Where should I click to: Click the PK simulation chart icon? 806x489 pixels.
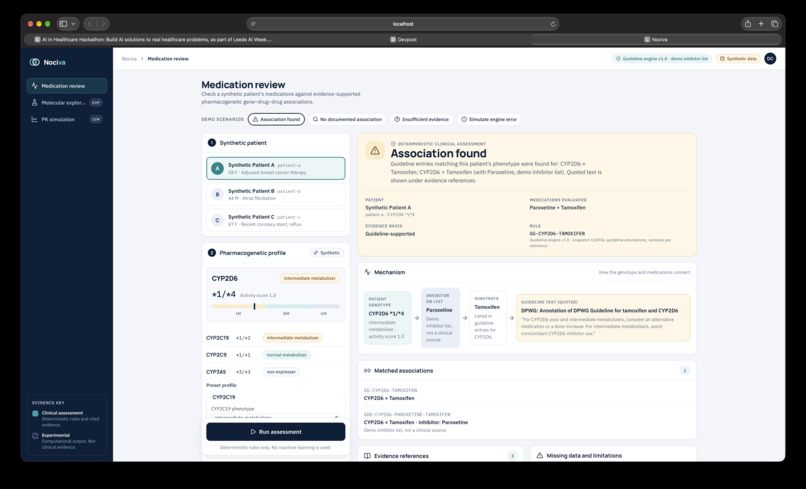34,119
